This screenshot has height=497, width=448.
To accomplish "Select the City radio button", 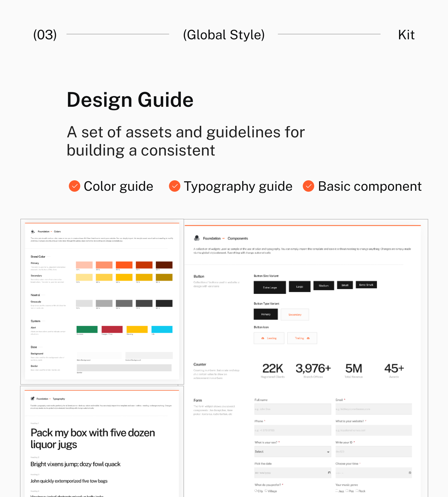I will click(x=256, y=491).
